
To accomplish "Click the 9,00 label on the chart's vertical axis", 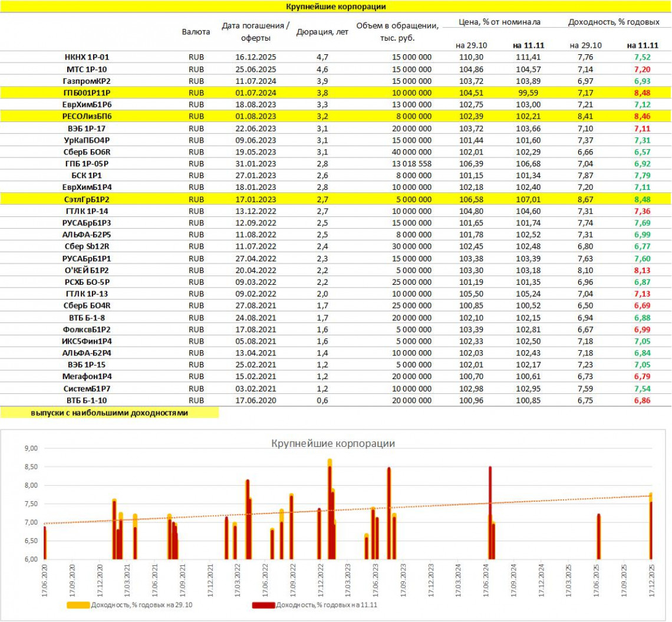I will point(29,448).
